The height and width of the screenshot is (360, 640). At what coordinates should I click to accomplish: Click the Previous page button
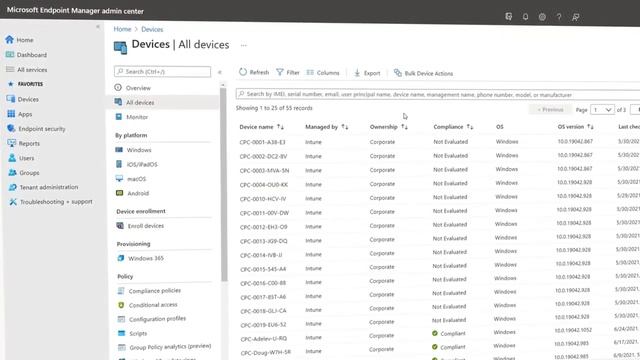coord(550,109)
